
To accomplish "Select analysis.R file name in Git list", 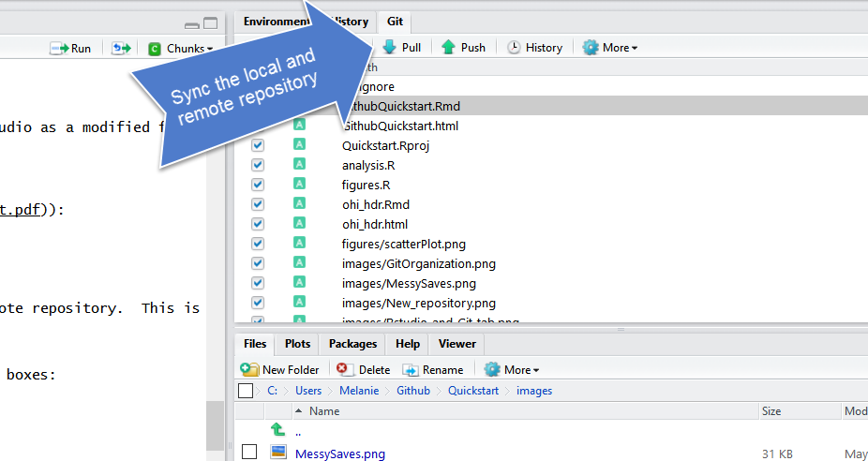I will click(368, 166).
